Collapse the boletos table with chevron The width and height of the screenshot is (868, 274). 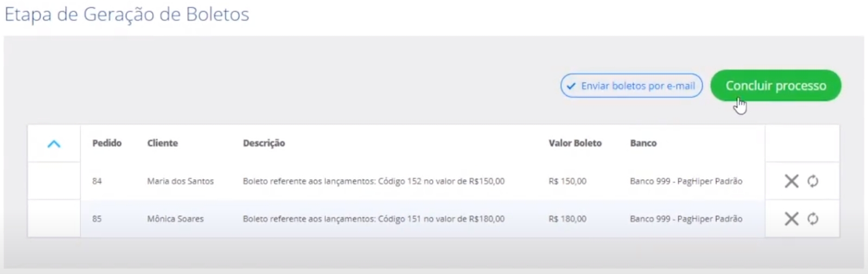tap(54, 144)
